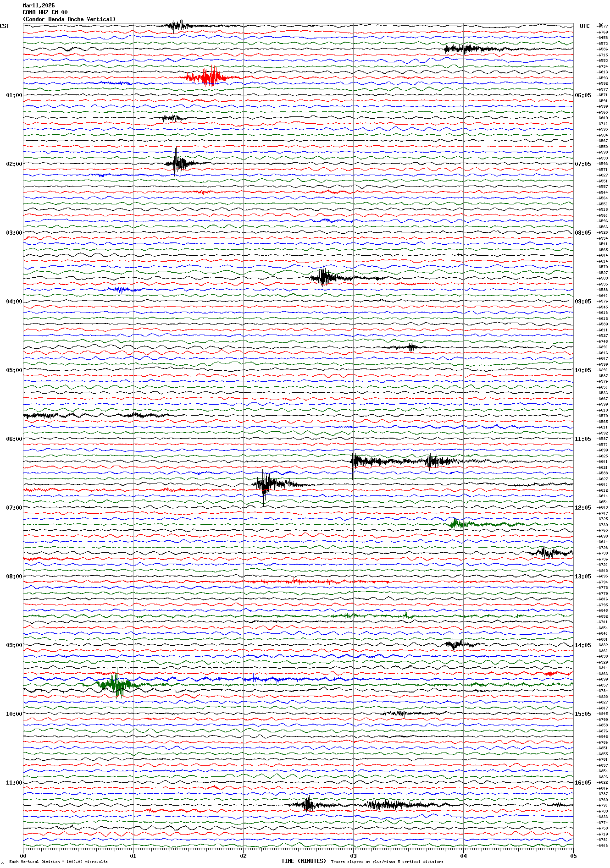Select the 11:05 UTC row marker
610x868 pixels.
tap(582, 439)
